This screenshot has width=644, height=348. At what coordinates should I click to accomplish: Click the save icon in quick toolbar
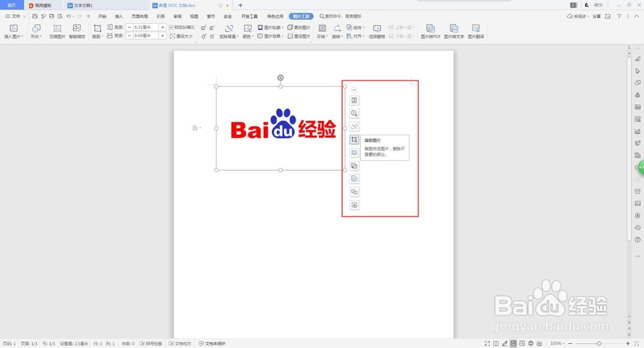click(35, 17)
